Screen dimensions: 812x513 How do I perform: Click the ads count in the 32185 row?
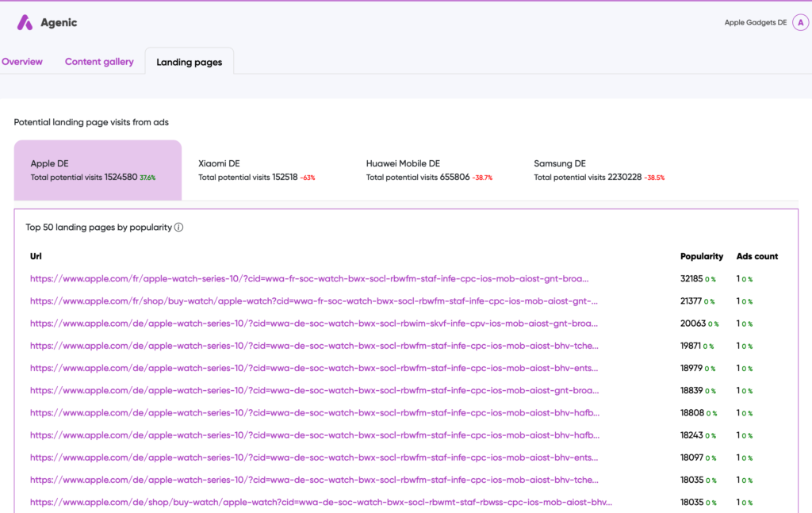(x=738, y=278)
